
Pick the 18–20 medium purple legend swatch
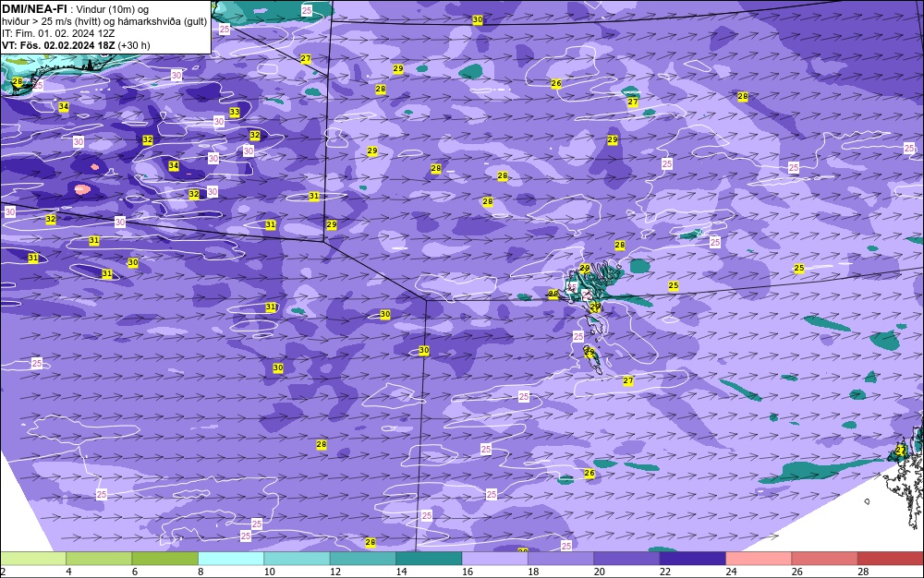(561, 559)
